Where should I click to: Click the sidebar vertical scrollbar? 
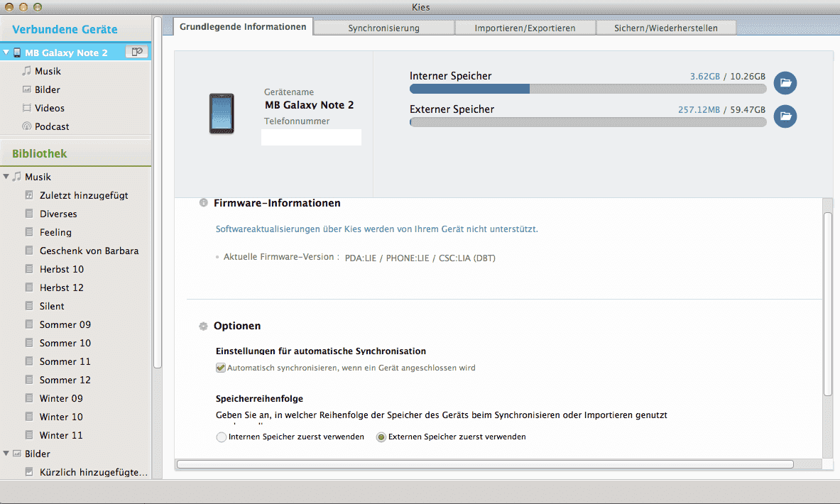pos(158,193)
